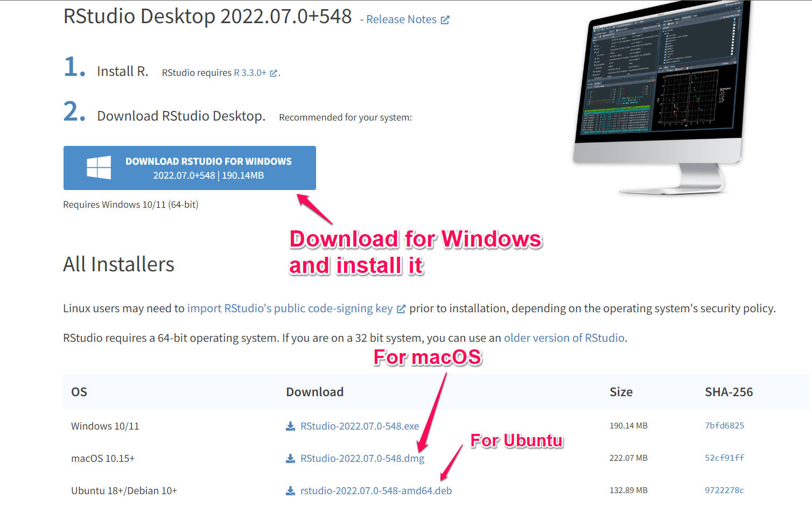Follow import RStudio's public code-signing key link
812x506 pixels.
point(290,308)
